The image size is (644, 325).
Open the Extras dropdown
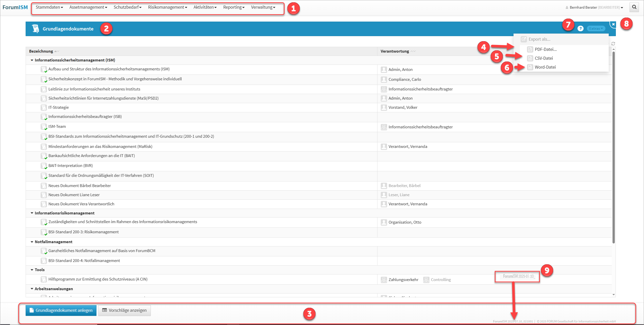pos(596,28)
